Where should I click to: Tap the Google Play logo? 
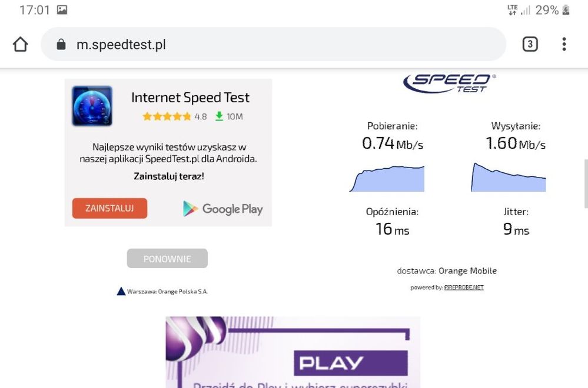click(x=222, y=209)
